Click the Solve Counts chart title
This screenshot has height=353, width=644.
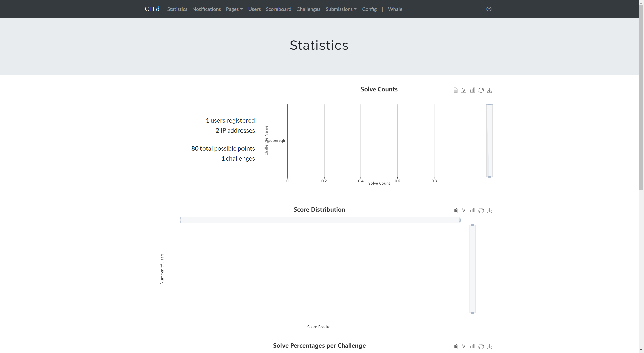(379, 89)
